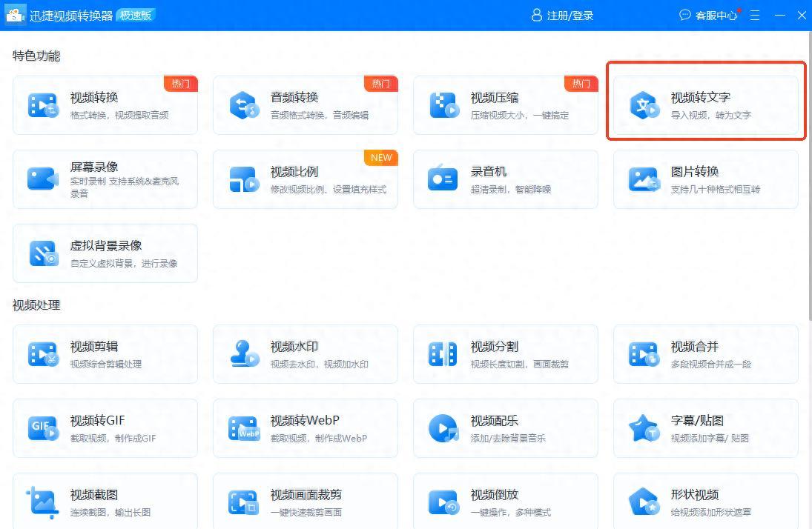Open the 字幕/贴图 subtitle sticker icon
Screen dimensions: 812x529
644,428
